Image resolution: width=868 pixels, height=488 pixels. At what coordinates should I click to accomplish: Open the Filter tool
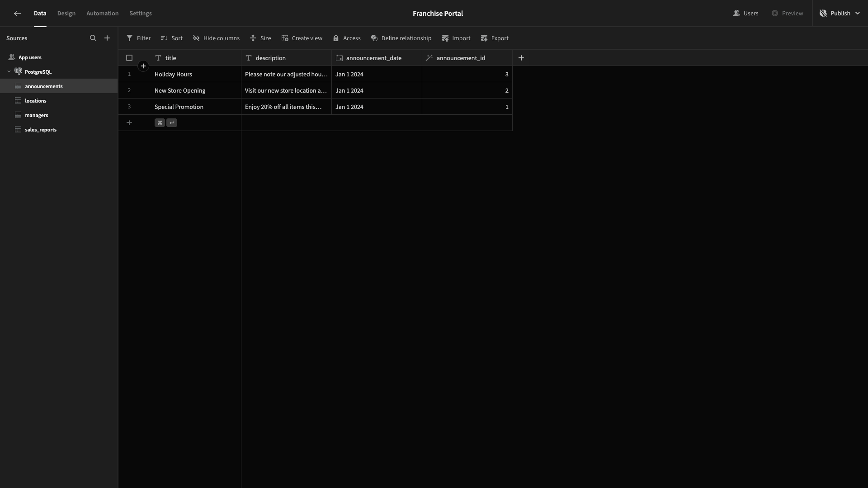[x=138, y=38]
